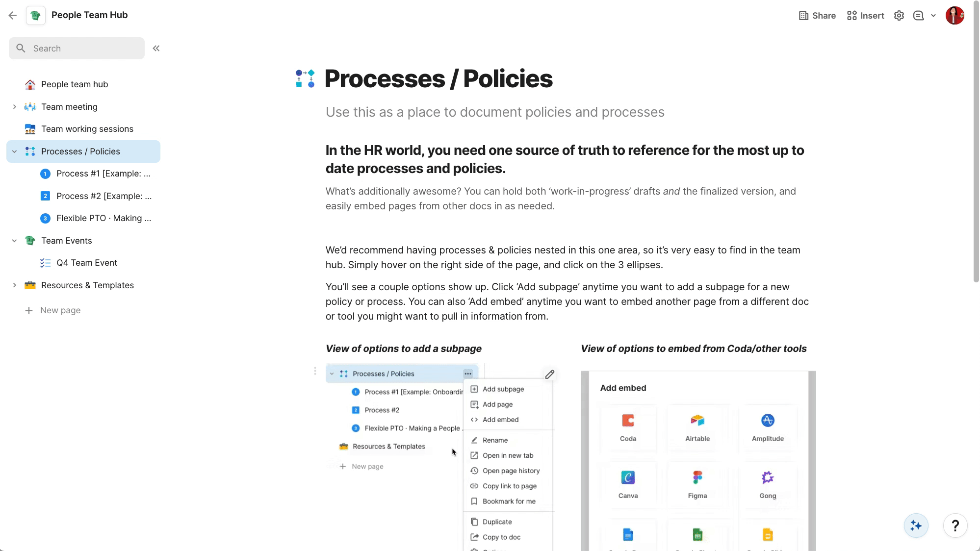The image size is (980, 551).
Task: Click the Amplitude embed icon
Action: [x=767, y=421]
